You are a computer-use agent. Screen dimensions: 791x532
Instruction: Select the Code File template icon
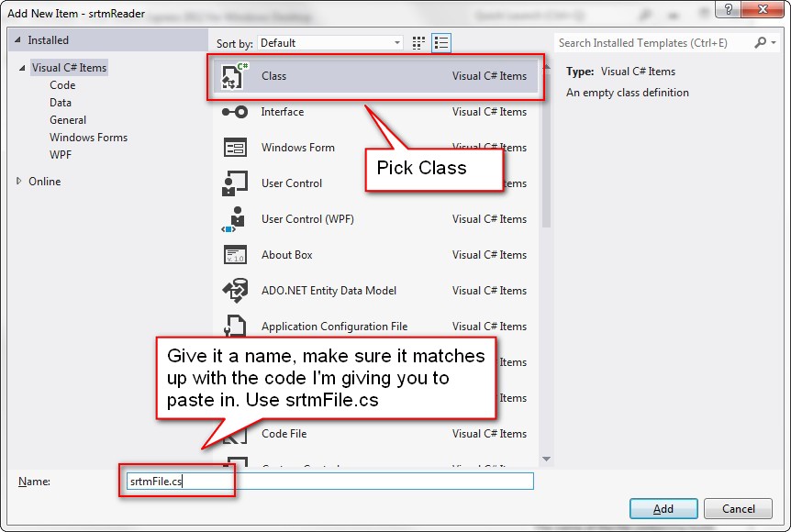coord(235,434)
